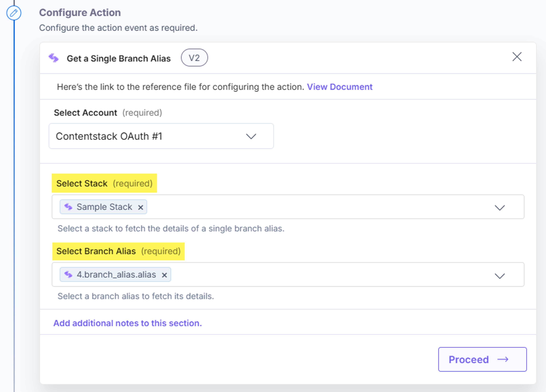
Task: Click the 4.branch_alias.alias tag text
Action: point(116,275)
